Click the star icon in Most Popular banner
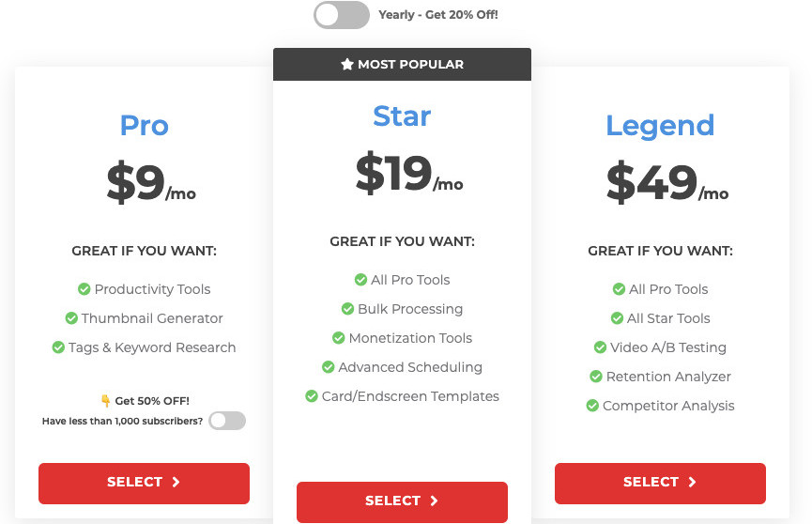This screenshot has height=524, width=812. (x=347, y=64)
